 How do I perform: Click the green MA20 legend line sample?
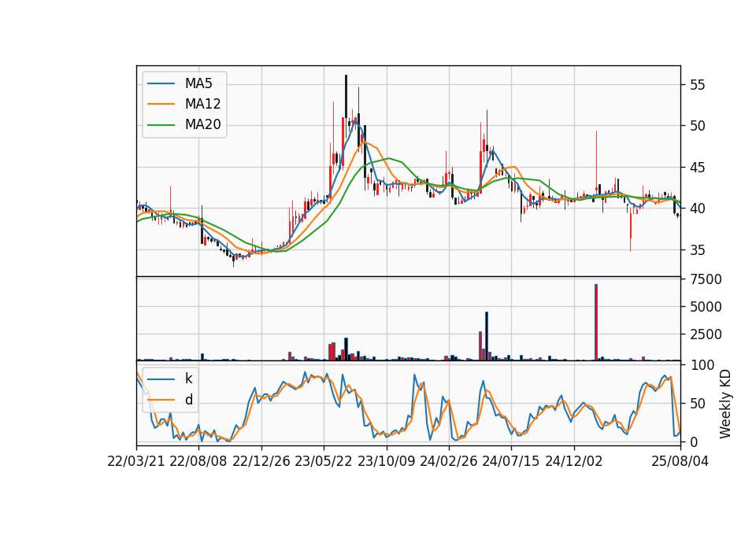tap(161, 125)
